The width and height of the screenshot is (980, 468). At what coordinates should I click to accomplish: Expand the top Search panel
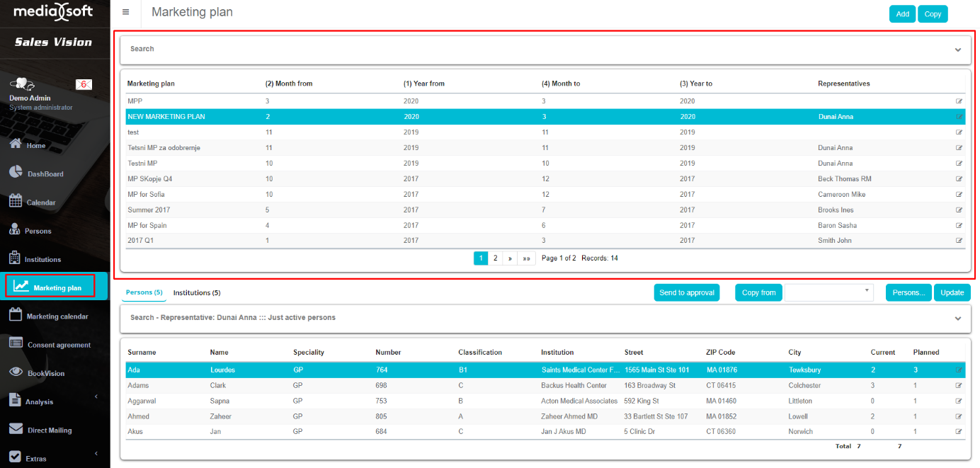(957, 50)
